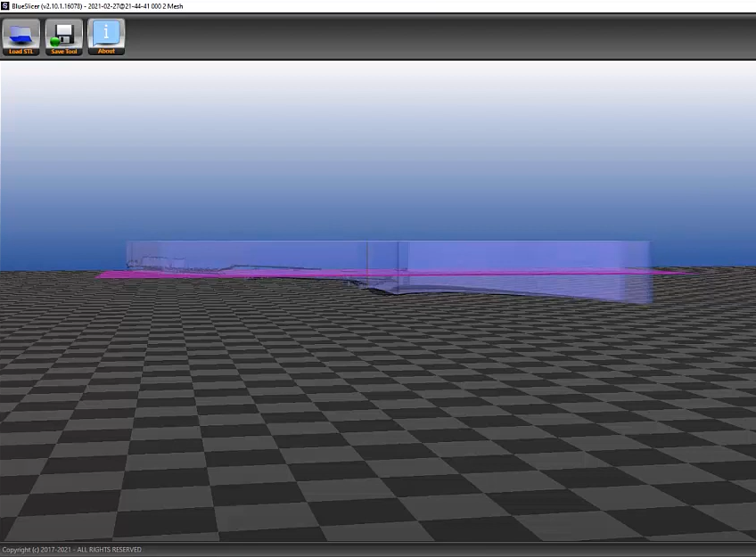This screenshot has width=756, height=557.
Task: Click the right edge of the blue box
Action: pyautogui.click(x=650, y=272)
